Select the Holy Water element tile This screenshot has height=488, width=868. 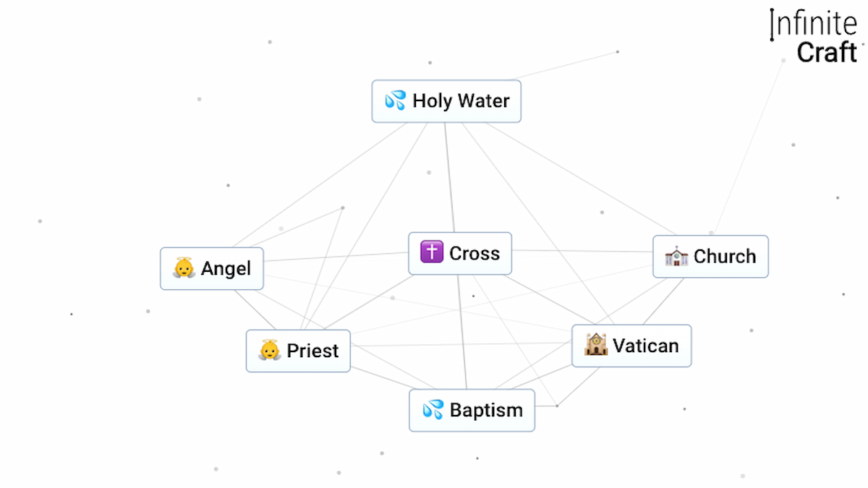click(x=446, y=101)
